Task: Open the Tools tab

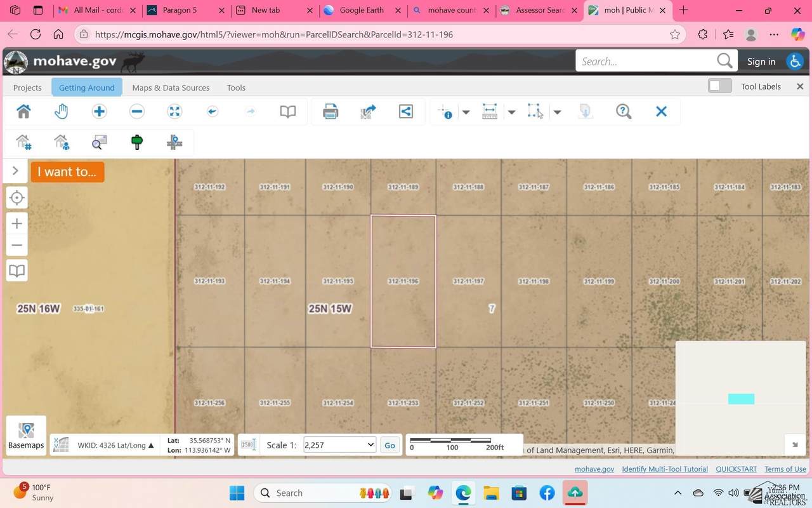Action: [236, 88]
